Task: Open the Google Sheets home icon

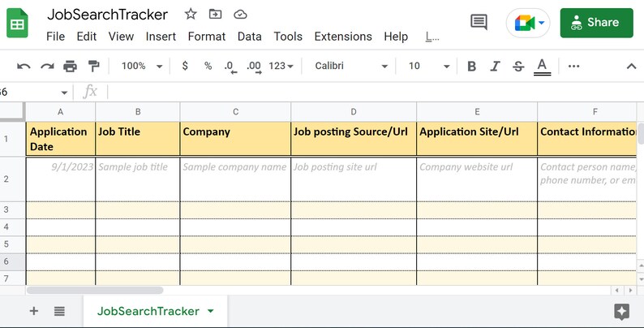Action: click(17, 23)
